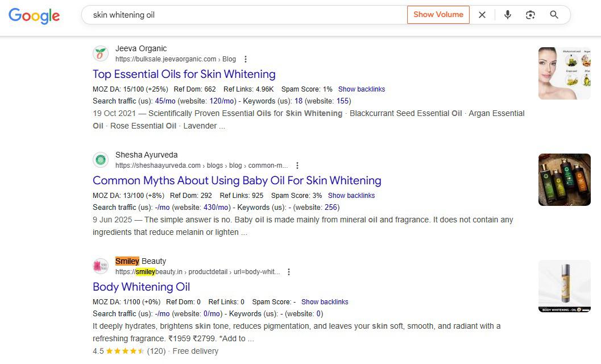The image size is (601, 364).
Task: Click the Jeeva Organic face and oils thumbnail
Action: [x=564, y=73]
